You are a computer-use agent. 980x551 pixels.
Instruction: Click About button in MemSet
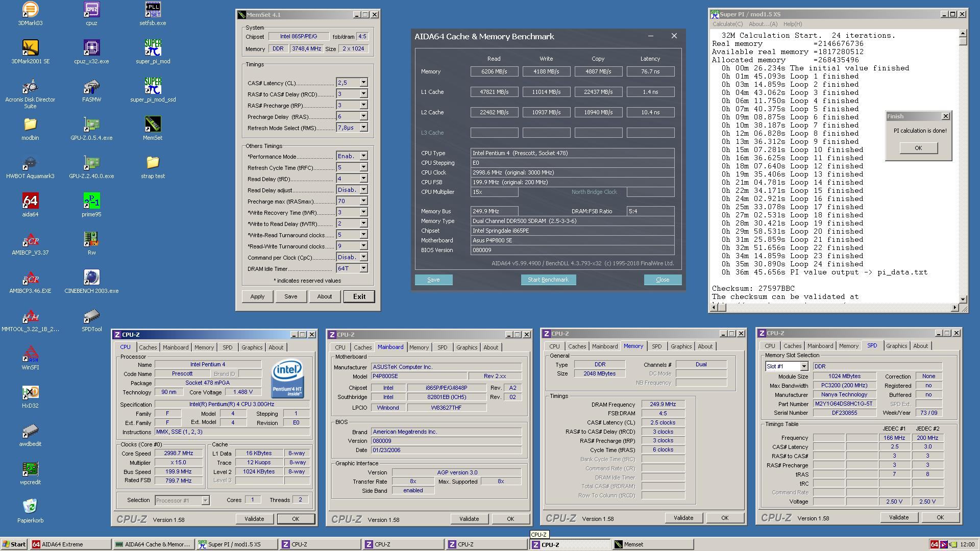[x=324, y=296]
